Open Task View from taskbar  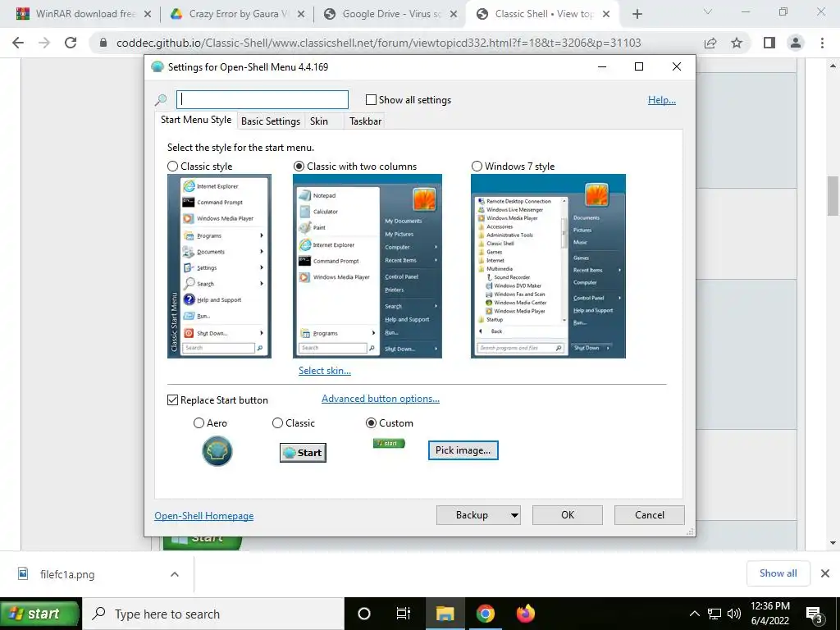click(x=404, y=614)
